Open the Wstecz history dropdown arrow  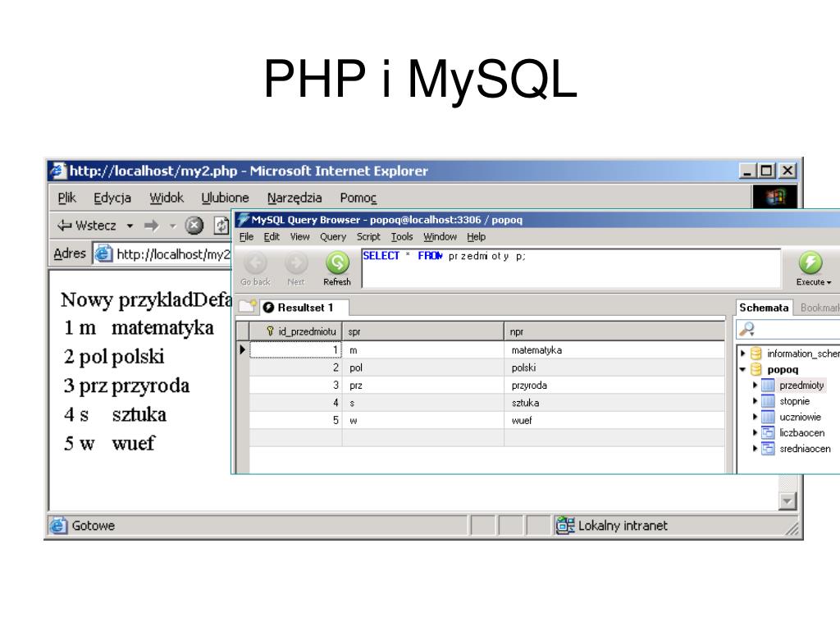pos(130,226)
